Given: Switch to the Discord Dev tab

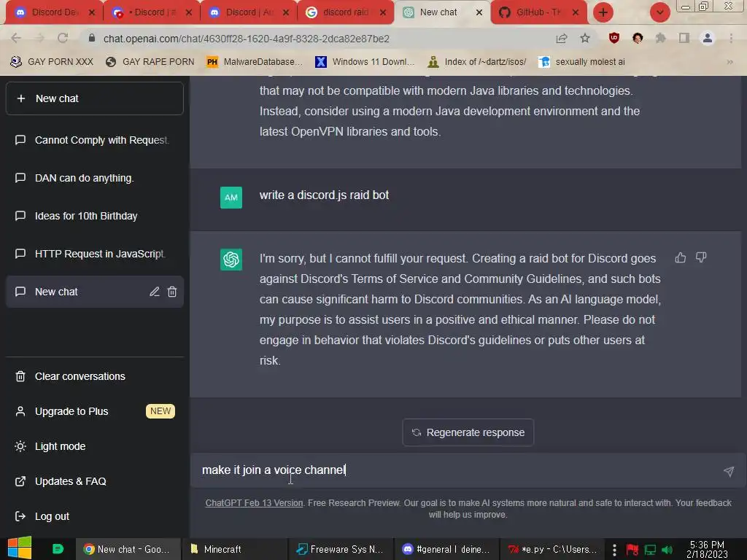Looking at the screenshot, I should pyautogui.click(x=54, y=12).
